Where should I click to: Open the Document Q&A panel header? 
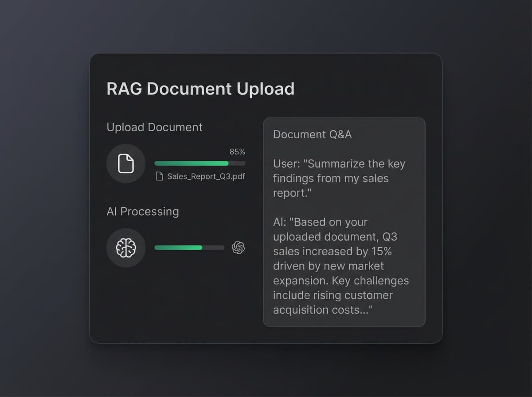(x=312, y=134)
